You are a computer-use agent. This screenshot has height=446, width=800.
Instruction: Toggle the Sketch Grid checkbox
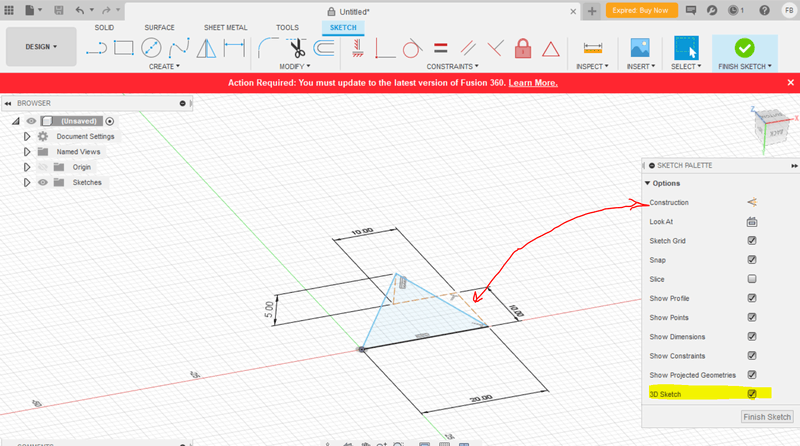[752, 240]
